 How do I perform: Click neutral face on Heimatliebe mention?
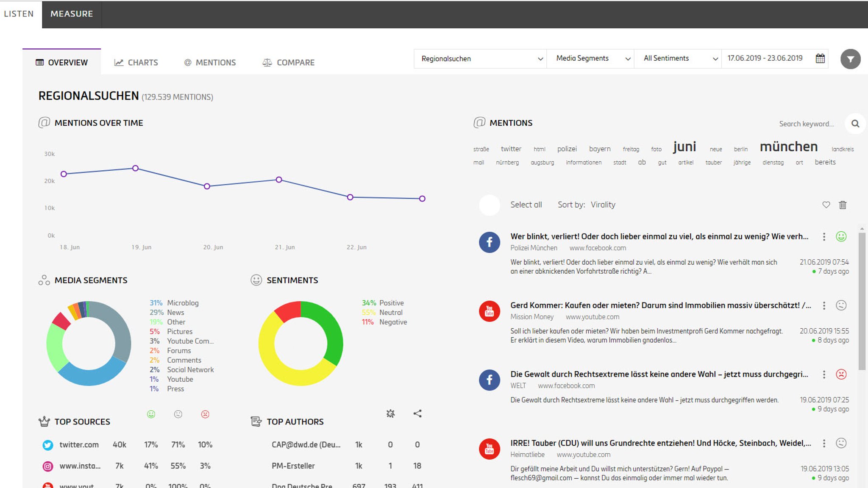tap(841, 443)
